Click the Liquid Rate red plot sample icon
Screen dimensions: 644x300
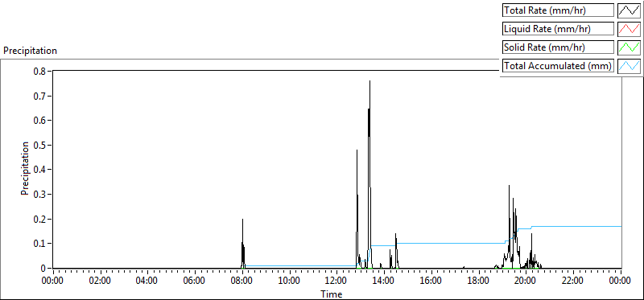click(x=630, y=29)
